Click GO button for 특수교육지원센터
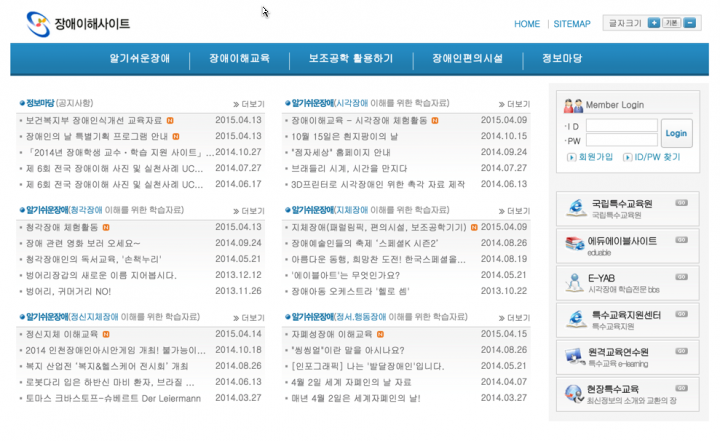Screen dimensions: 720x441 681,314
